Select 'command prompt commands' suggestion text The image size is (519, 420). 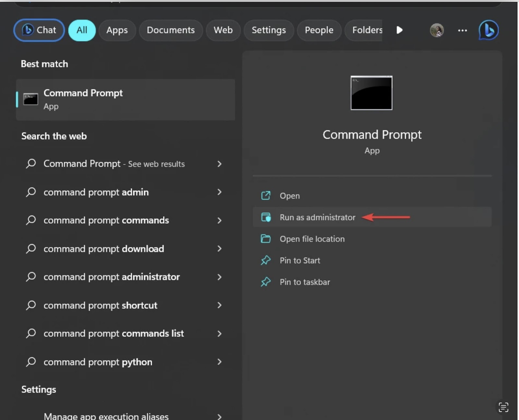click(x=106, y=220)
